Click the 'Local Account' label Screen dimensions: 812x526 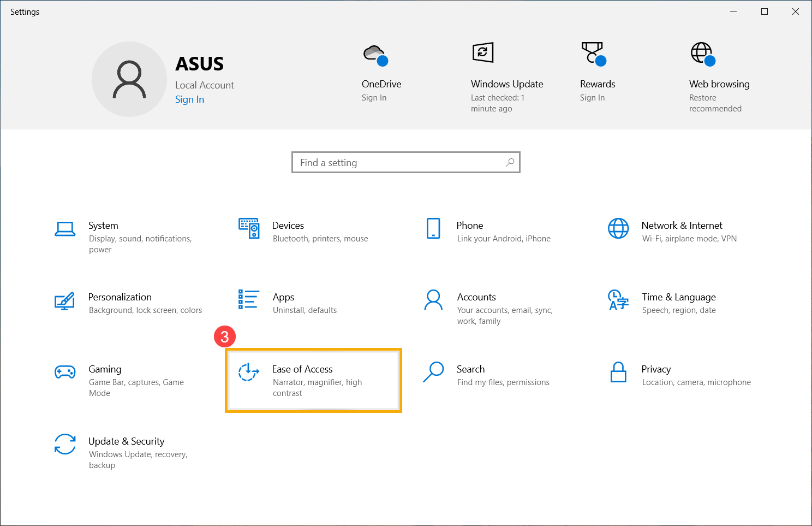click(x=205, y=85)
